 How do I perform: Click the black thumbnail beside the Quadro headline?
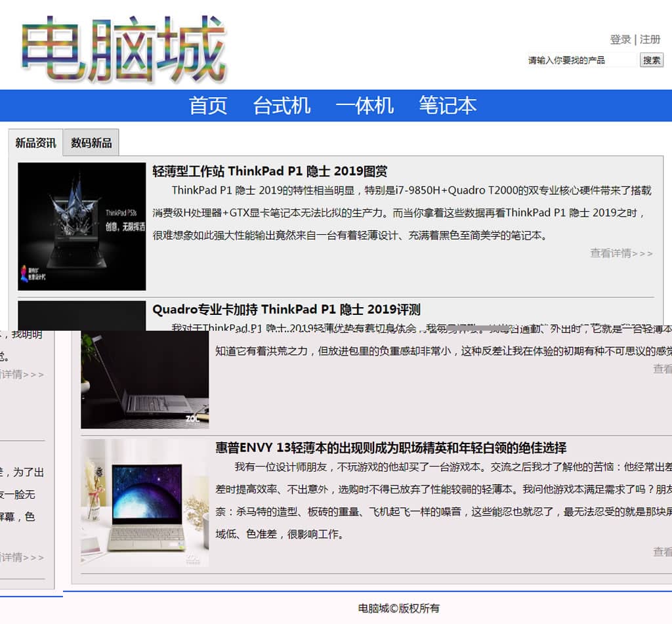tap(81, 316)
